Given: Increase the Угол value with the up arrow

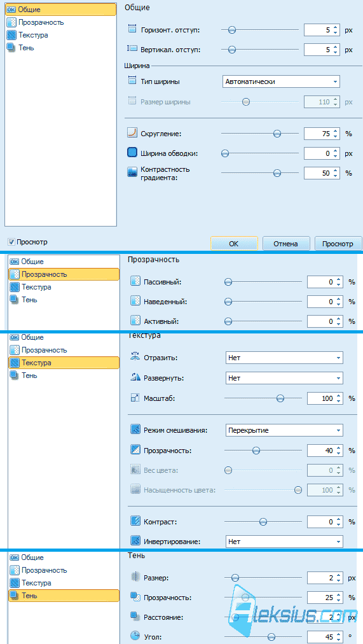Looking at the screenshot, I should [x=339, y=634].
